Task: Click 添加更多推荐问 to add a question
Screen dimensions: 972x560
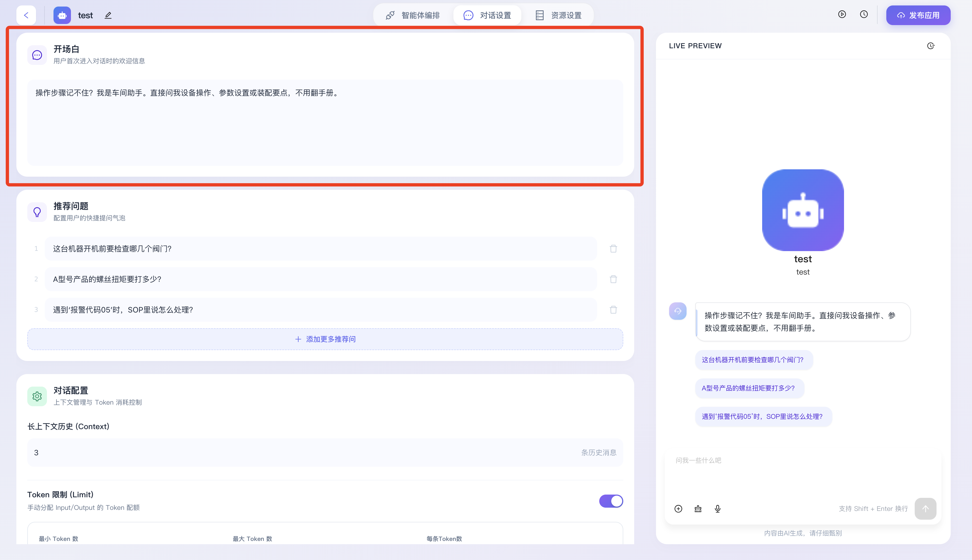Action: pyautogui.click(x=325, y=339)
